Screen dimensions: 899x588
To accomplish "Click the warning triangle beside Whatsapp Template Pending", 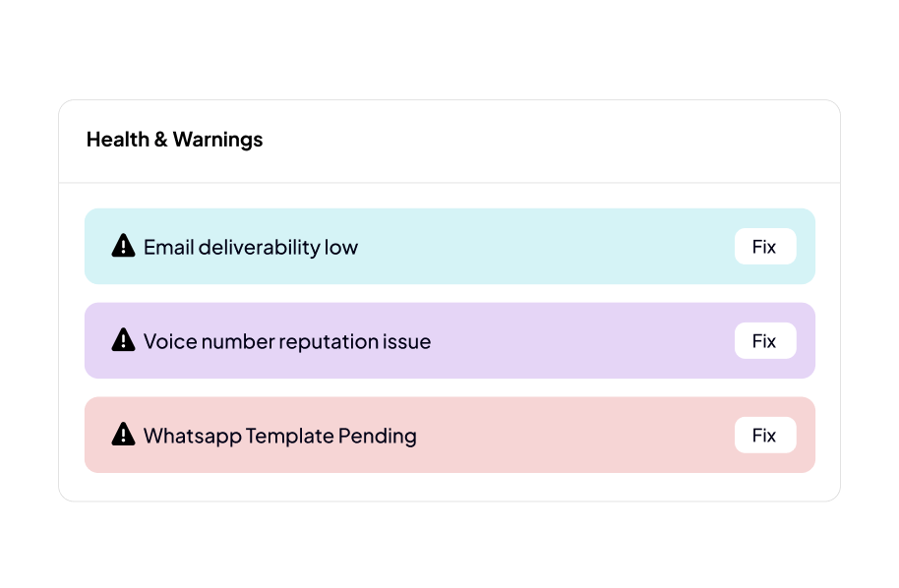I will click(x=123, y=435).
